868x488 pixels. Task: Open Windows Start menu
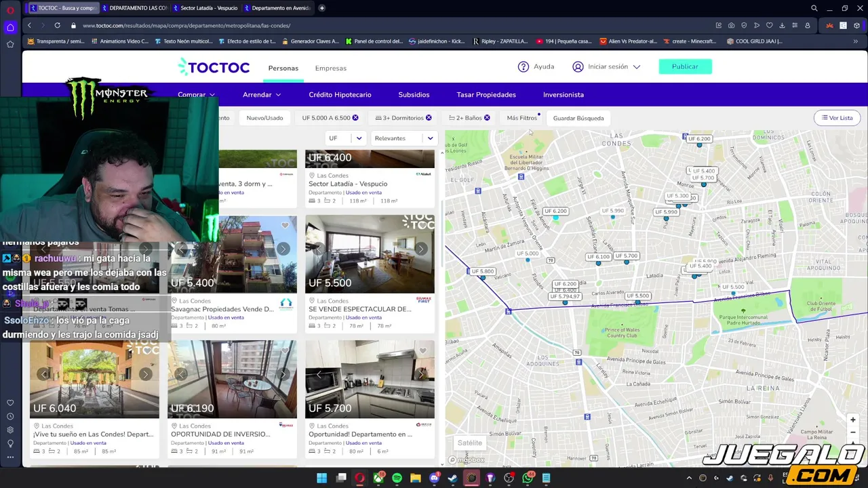point(322,478)
